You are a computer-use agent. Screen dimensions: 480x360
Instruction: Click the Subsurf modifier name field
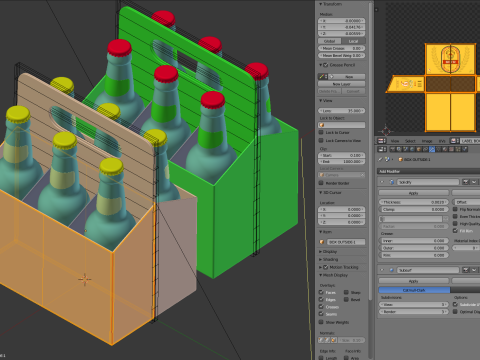click(428, 270)
